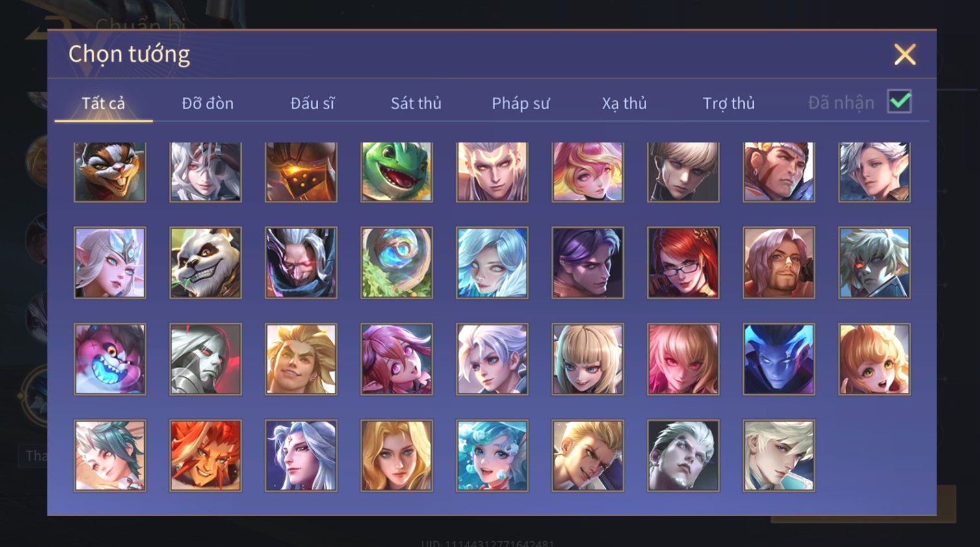Select the purple grinning cat monster hero
Viewport: 980px width, 547px height.
coord(110,359)
